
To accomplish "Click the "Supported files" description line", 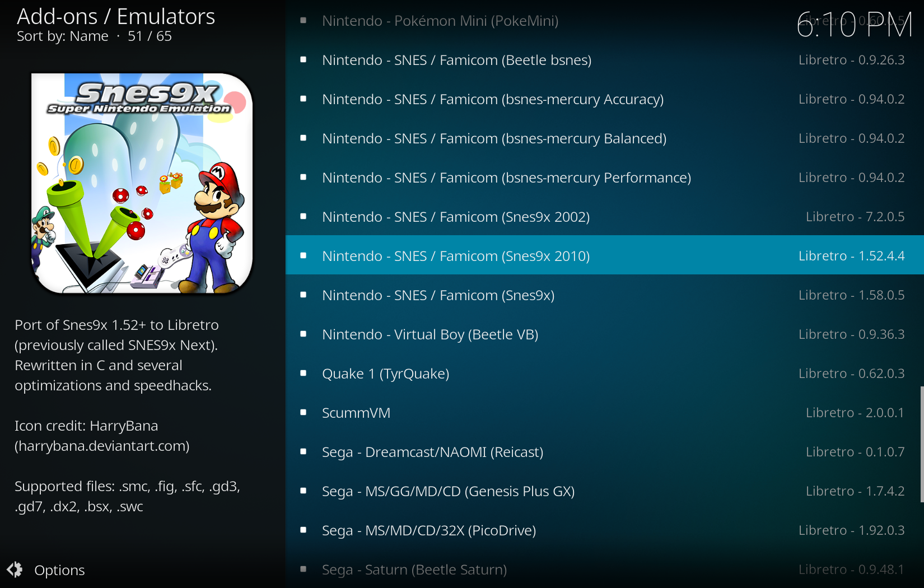I will (127, 496).
